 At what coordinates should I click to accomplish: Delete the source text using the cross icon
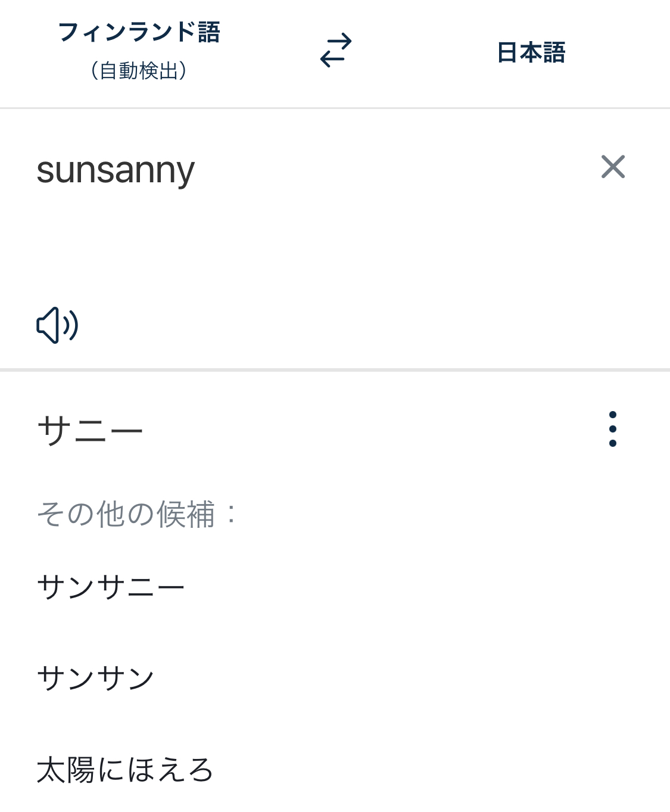coord(613,167)
